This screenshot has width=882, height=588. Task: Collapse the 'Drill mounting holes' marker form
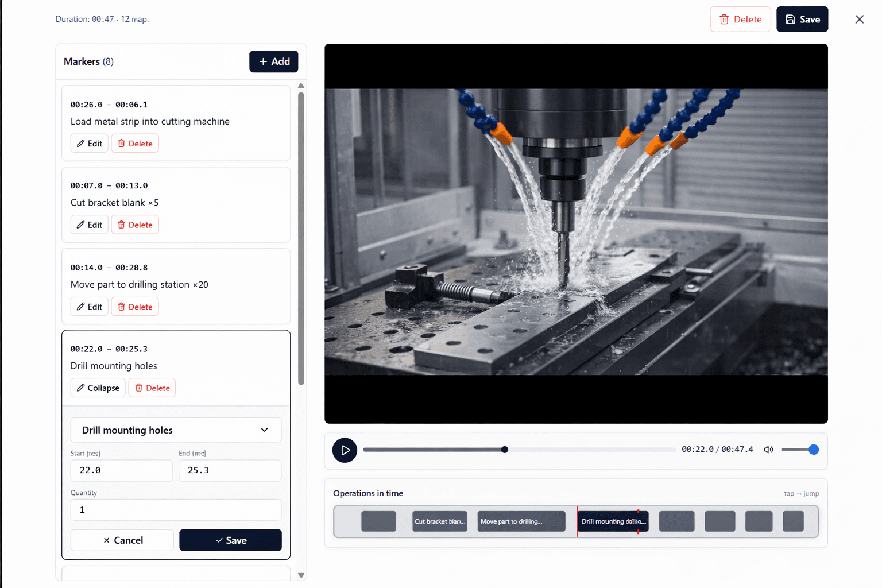(x=98, y=388)
